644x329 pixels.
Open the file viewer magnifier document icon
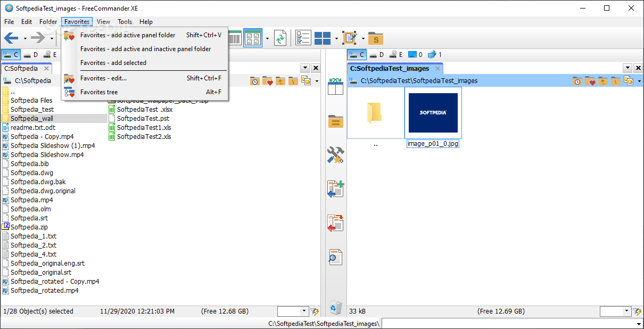[336, 257]
